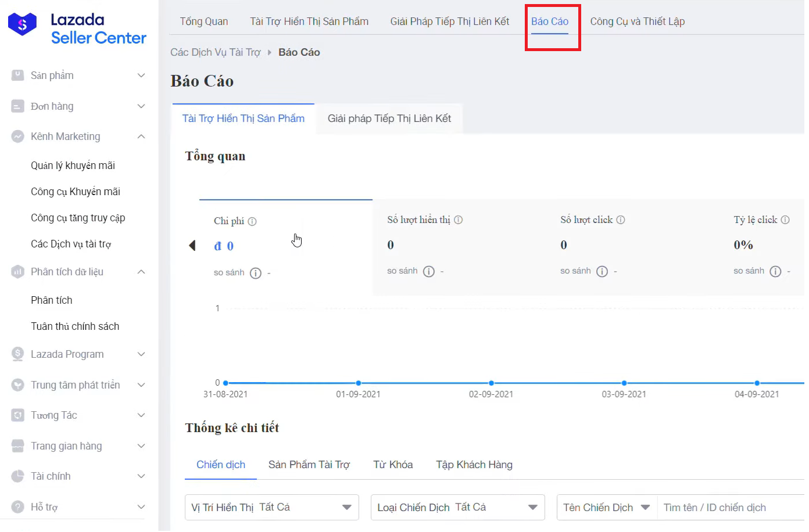Click the left arrow to scroll metrics
Screen dimensions: 809x532
[x=192, y=246]
